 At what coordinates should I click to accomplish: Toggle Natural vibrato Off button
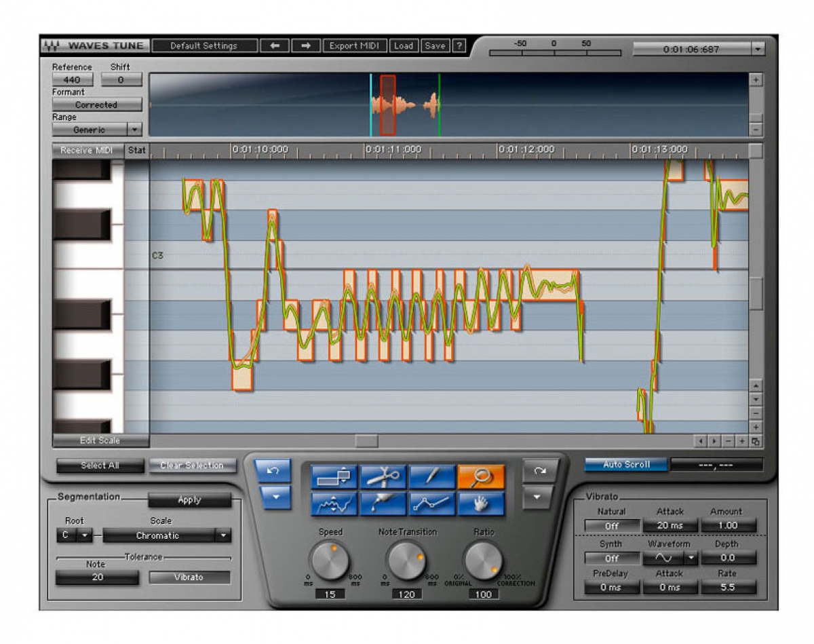(612, 526)
